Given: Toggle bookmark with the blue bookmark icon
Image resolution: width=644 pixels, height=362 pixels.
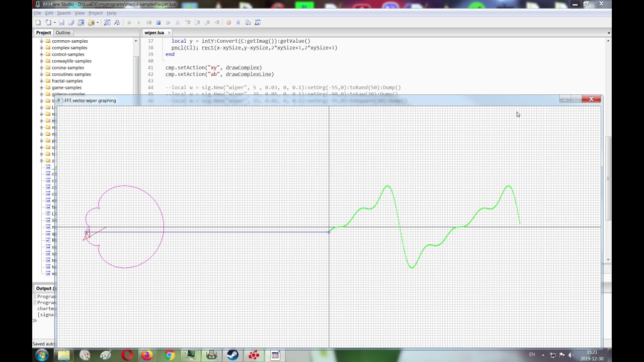Looking at the screenshot, I should pyautogui.click(x=238, y=23).
